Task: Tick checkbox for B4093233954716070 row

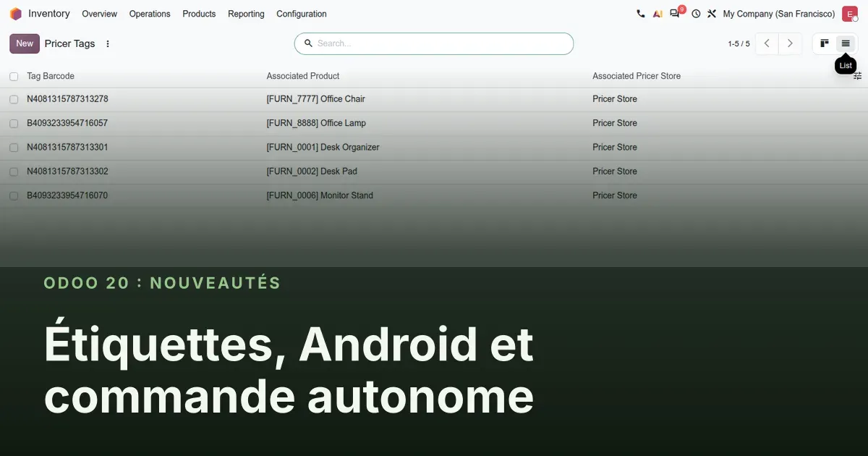Action: 14,195
